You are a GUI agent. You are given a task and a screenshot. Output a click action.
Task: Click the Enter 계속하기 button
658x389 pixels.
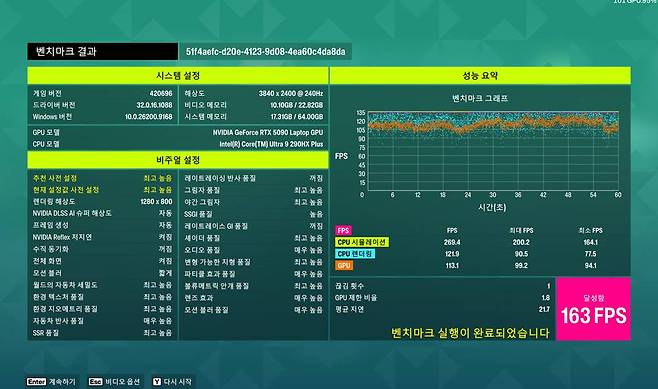tap(51, 381)
